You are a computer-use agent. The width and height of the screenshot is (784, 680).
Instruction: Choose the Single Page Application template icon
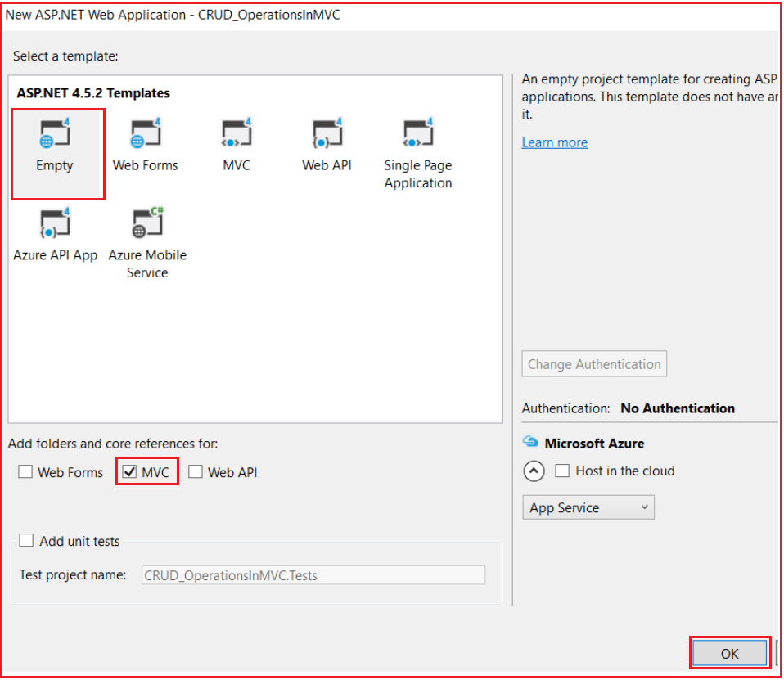(x=418, y=133)
